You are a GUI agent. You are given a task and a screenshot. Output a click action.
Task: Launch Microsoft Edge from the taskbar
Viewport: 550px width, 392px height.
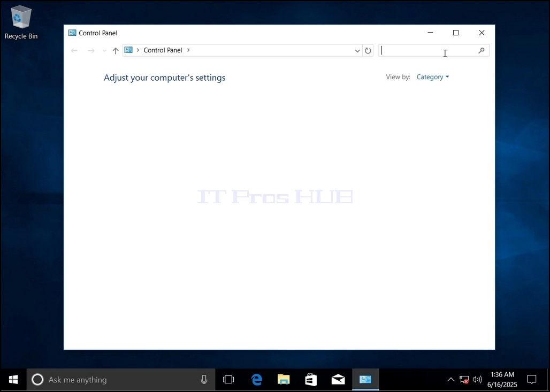(257, 379)
